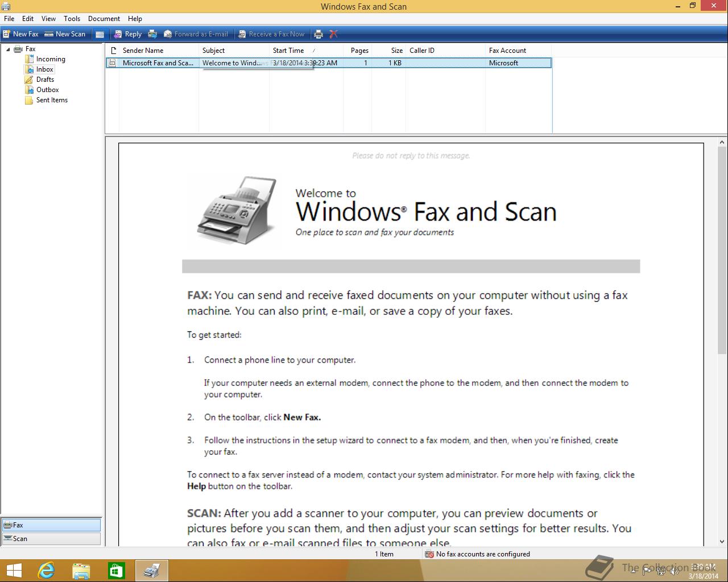
Task: Click the 1 Item status text
Action: [384, 554]
